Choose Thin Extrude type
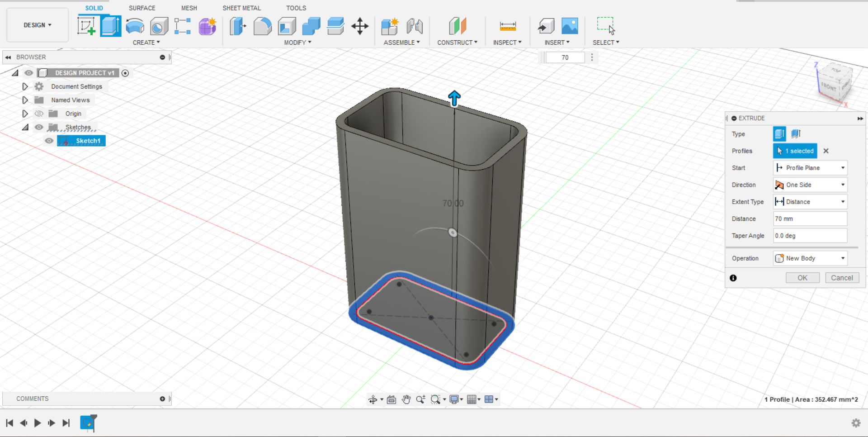The image size is (868, 437). pyautogui.click(x=796, y=134)
